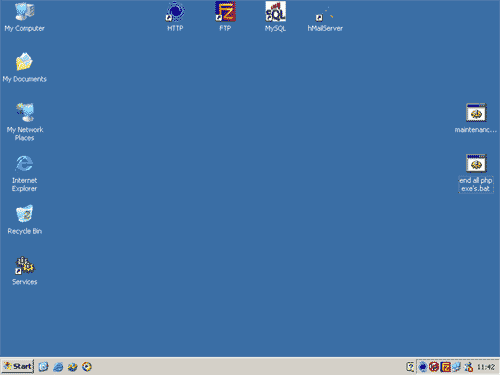Viewport: 500px width, 375px height.
Task: Select the Services shortcut icon
Action: [25, 266]
